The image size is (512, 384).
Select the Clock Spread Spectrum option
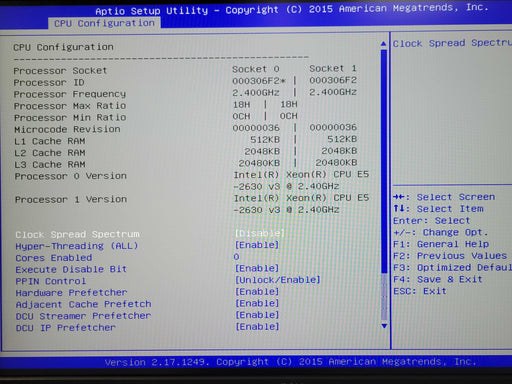pyautogui.click(x=77, y=234)
